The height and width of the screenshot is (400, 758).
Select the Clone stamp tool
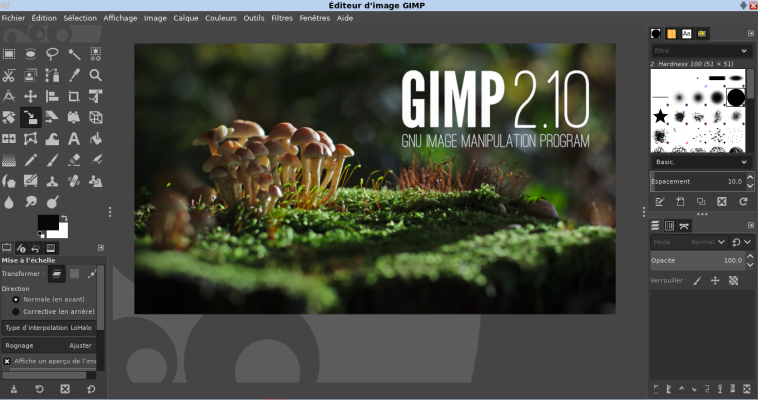click(52, 181)
